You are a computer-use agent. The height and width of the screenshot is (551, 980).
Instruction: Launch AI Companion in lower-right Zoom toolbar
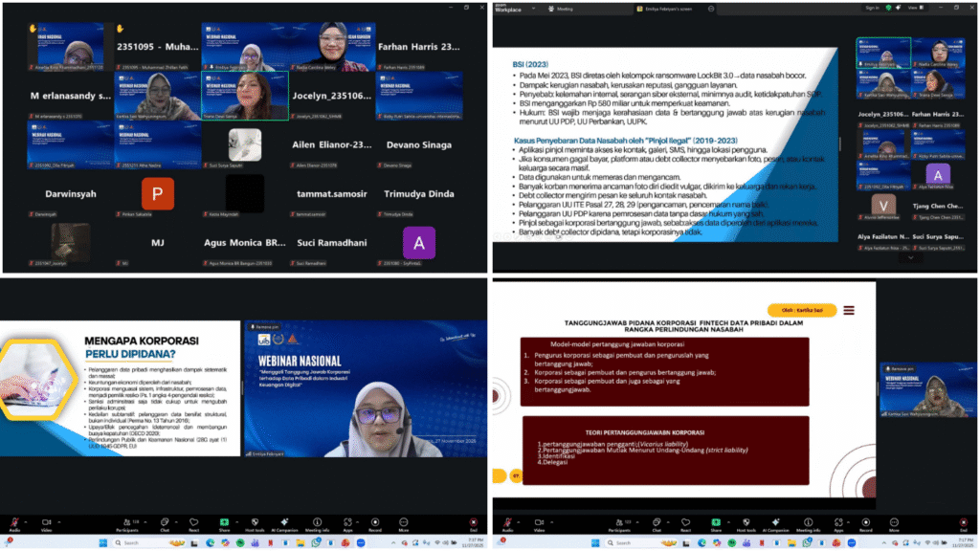[774, 522]
